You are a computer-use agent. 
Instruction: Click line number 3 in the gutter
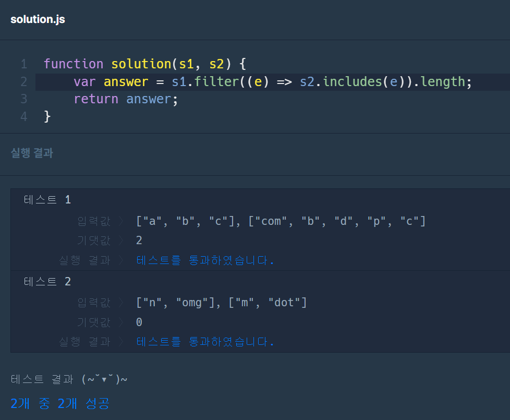pyautogui.click(x=24, y=99)
